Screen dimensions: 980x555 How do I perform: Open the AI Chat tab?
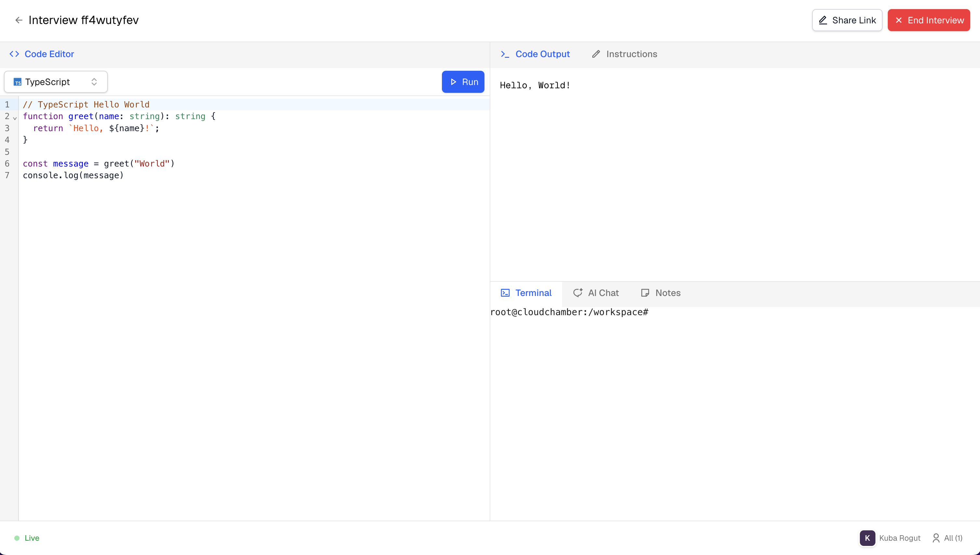[596, 293]
